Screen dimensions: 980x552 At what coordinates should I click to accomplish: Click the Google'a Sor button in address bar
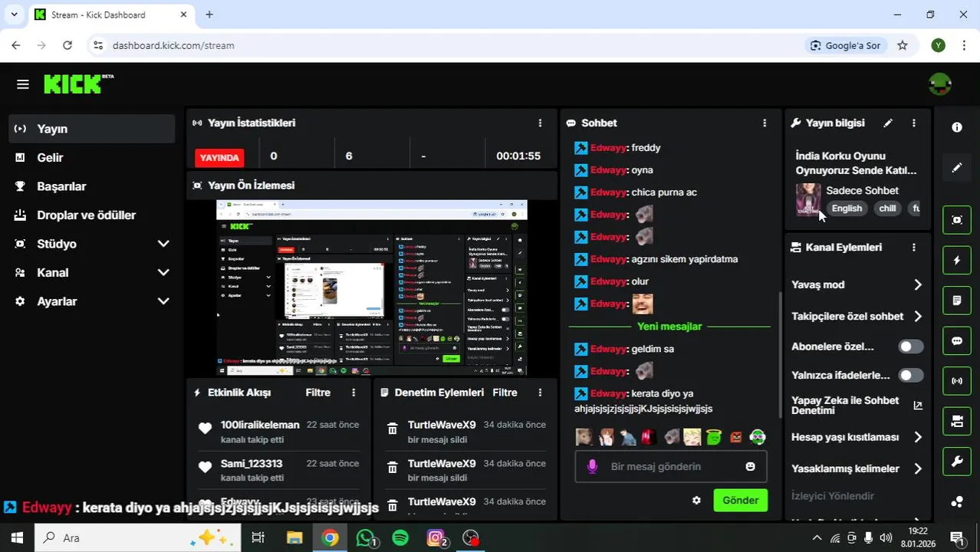[x=846, y=45]
